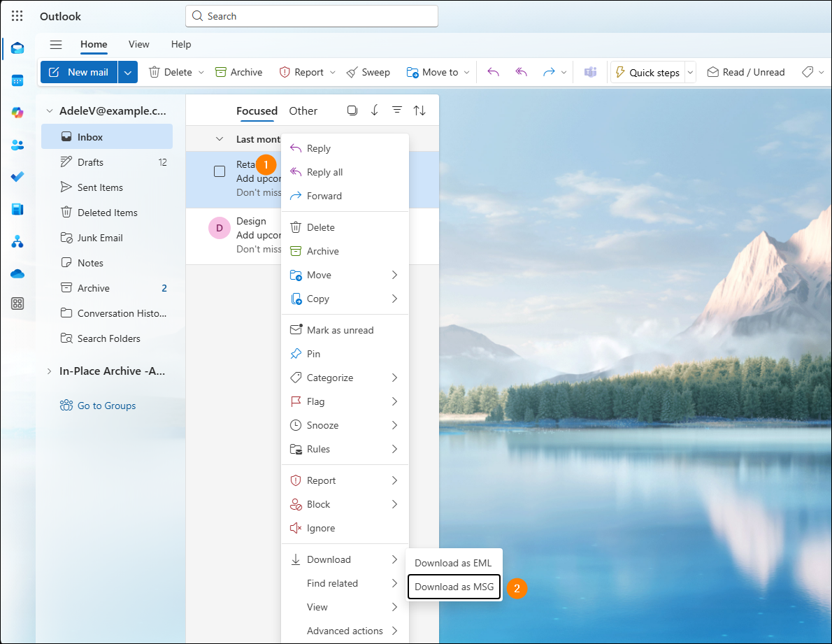Open the app launcher waffle icon
The height and width of the screenshot is (644, 832).
(17, 16)
